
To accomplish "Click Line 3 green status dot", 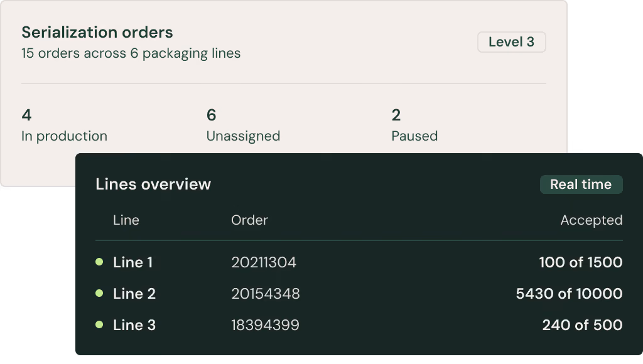I will pos(99,324).
